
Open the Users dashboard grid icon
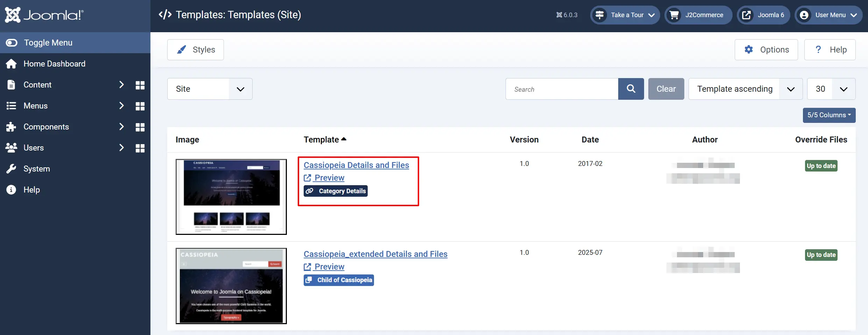(140, 148)
